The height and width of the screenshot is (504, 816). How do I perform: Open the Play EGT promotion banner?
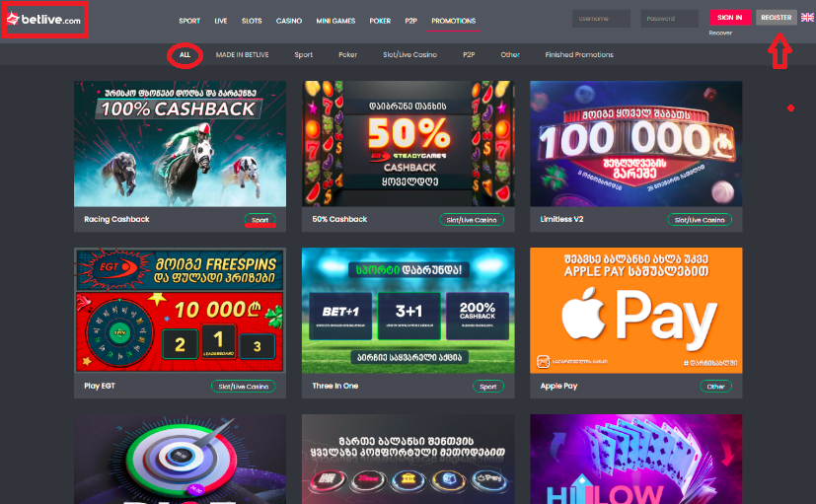(180, 311)
